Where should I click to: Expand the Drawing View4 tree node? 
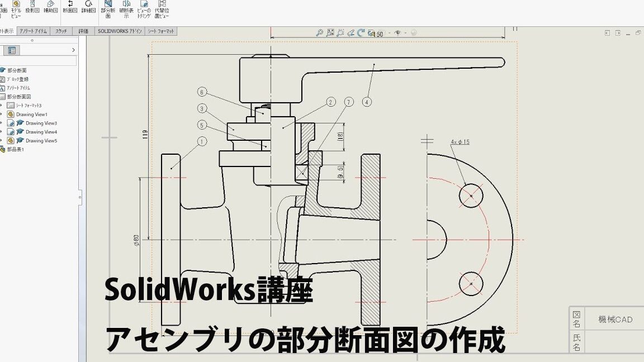pos(2,132)
